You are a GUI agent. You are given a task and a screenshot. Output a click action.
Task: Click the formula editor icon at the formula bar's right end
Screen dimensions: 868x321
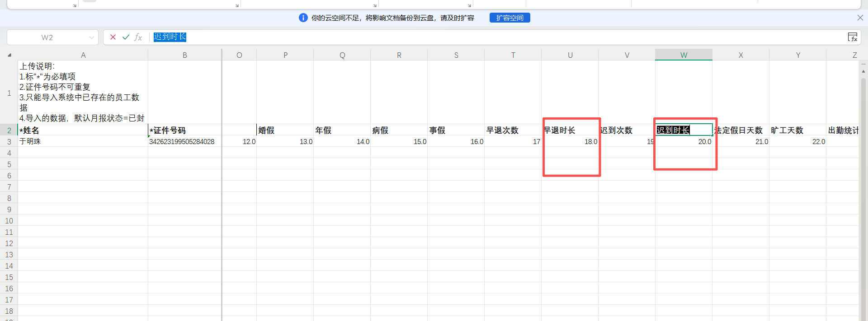coord(852,37)
